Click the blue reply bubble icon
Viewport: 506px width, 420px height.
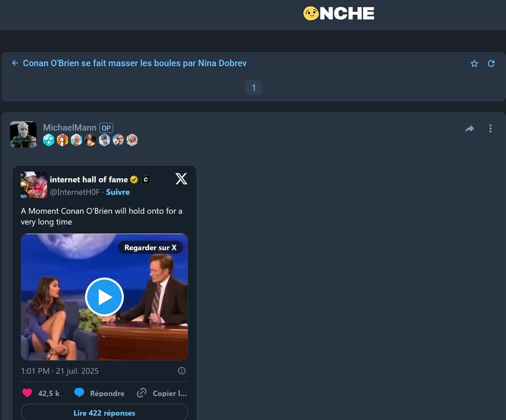point(79,393)
